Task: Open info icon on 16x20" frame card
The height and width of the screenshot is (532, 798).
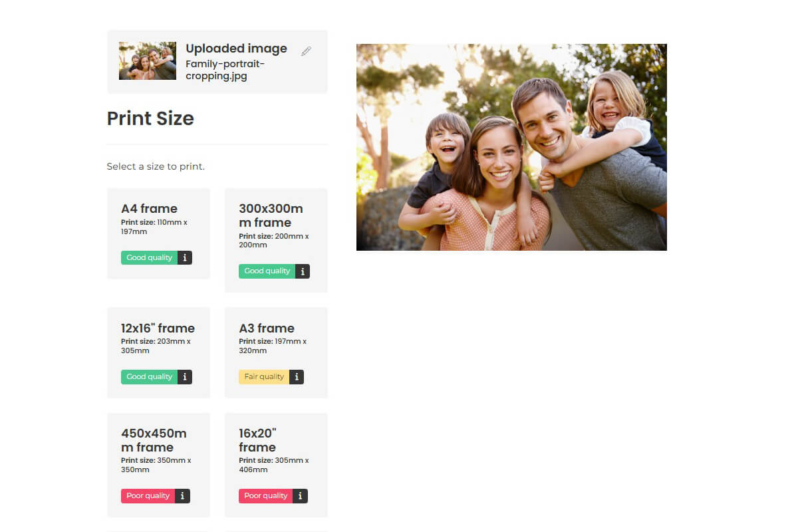Action: 300,496
